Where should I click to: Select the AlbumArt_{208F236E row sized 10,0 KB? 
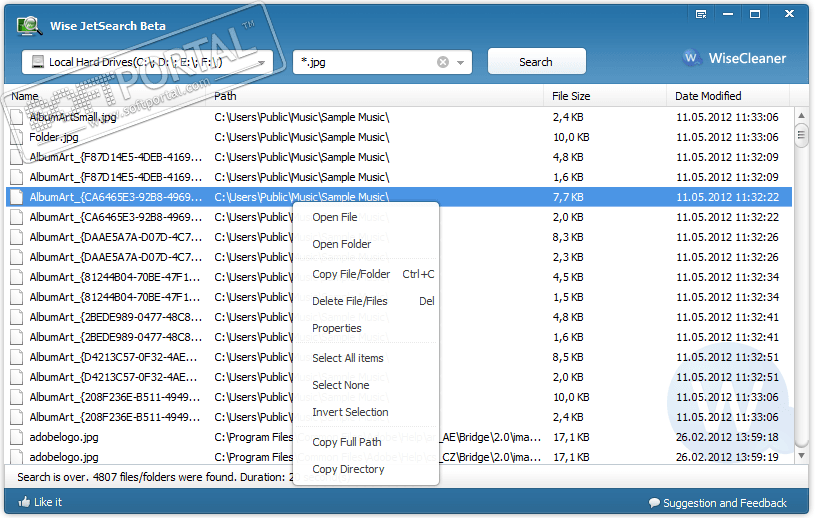click(x=399, y=397)
